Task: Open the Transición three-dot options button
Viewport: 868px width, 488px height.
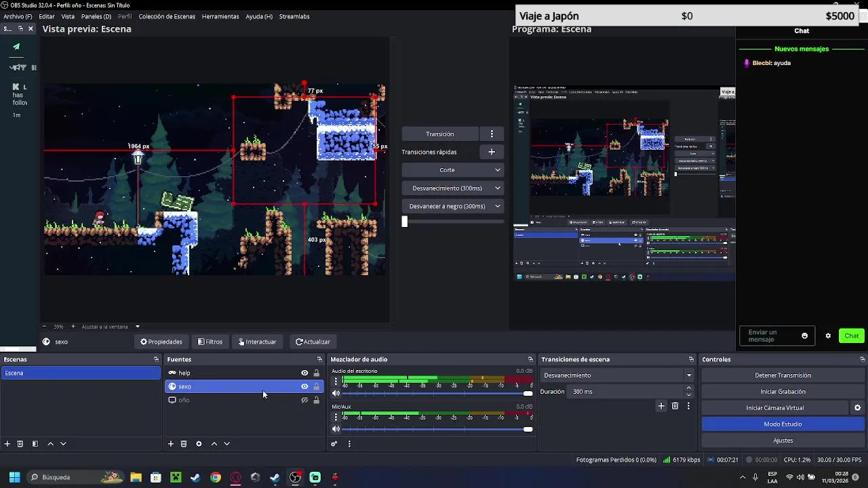Action: (x=492, y=134)
